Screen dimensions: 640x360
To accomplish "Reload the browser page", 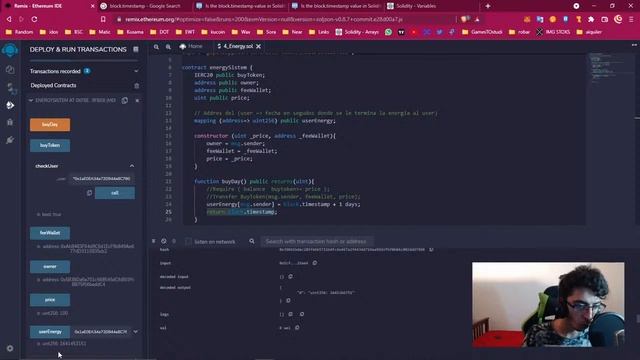I will (x=34, y=19).
